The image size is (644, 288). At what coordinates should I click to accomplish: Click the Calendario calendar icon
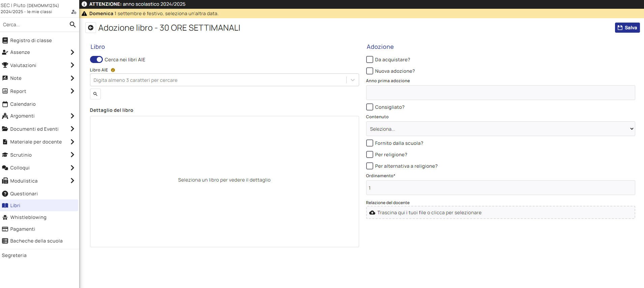(x=5, y=104)
